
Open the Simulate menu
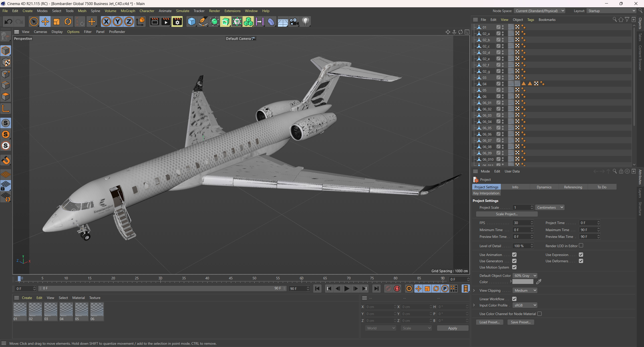coord(182,11)
